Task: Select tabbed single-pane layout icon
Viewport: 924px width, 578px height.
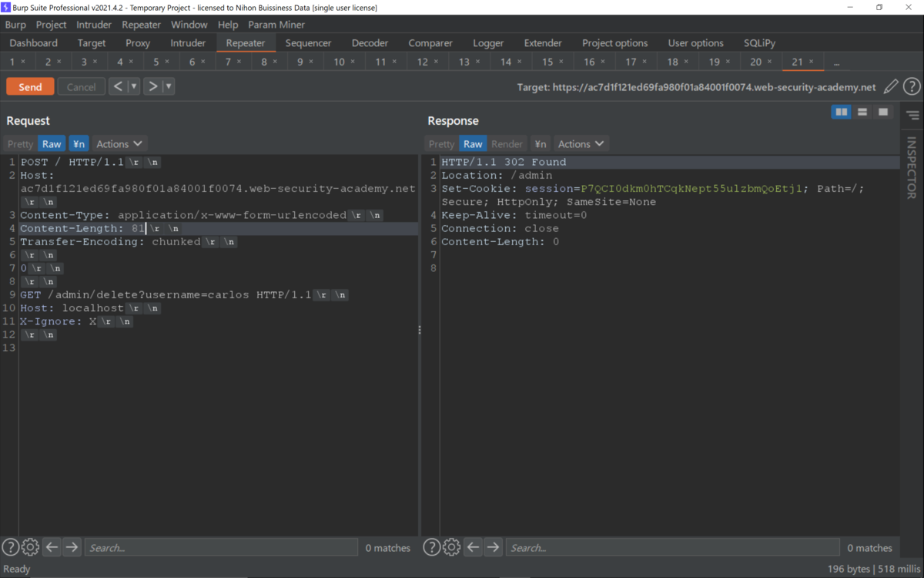Action: point(883,113)
